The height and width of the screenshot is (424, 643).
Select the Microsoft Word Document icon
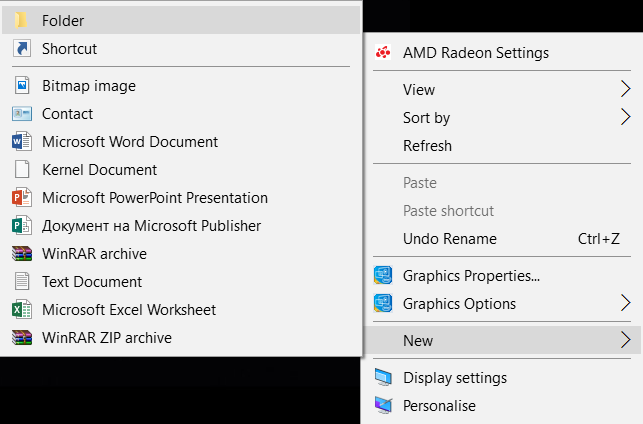click(x=22, y=141)
